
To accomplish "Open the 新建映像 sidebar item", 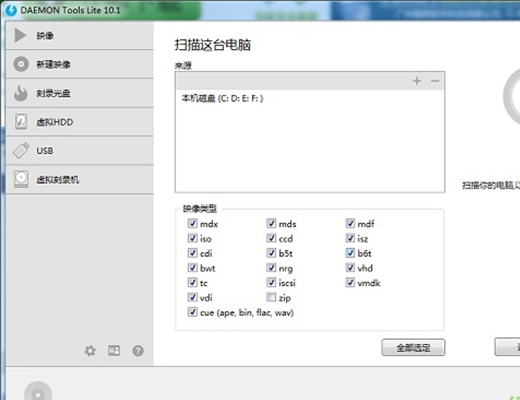I will [80, 64].
